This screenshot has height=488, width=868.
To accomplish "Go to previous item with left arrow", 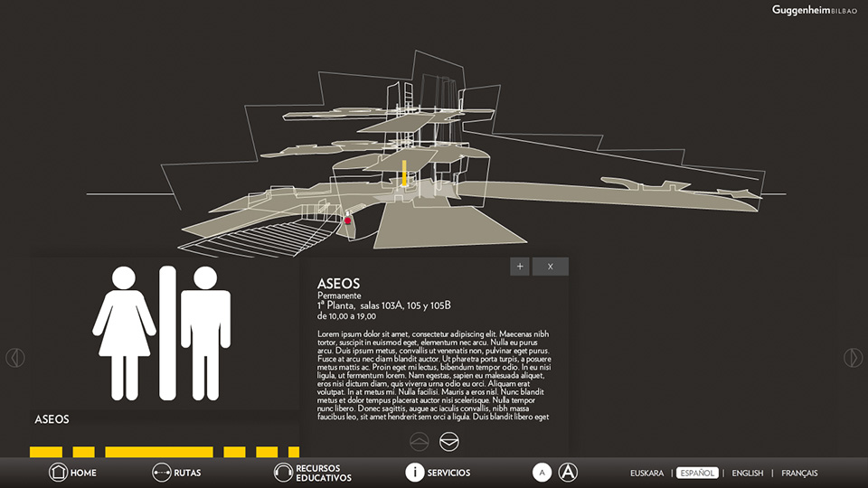I will pyautogui.click(x=14, y=358).
